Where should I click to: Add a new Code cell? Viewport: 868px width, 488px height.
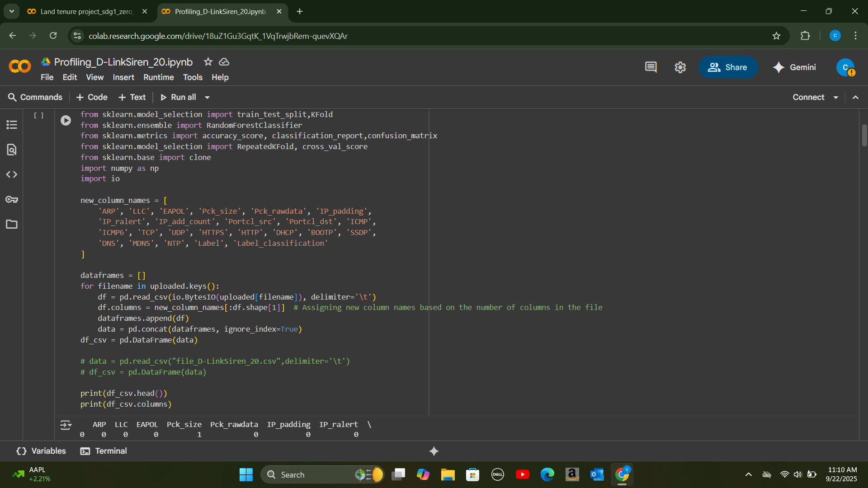(92, 97)
